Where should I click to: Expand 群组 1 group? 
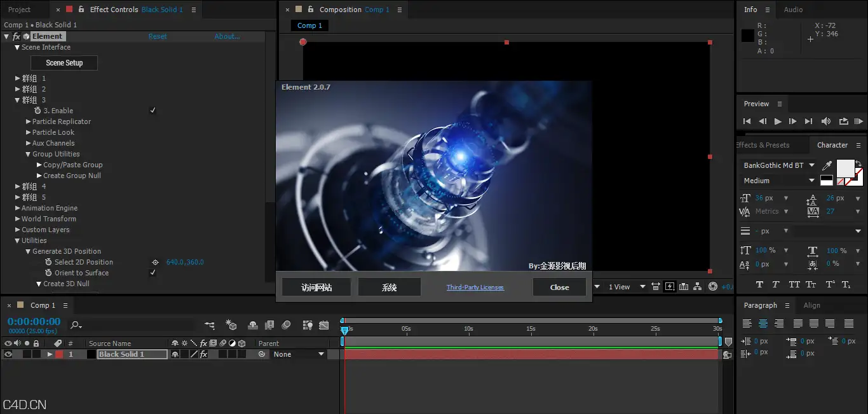[x=18, y=78]
